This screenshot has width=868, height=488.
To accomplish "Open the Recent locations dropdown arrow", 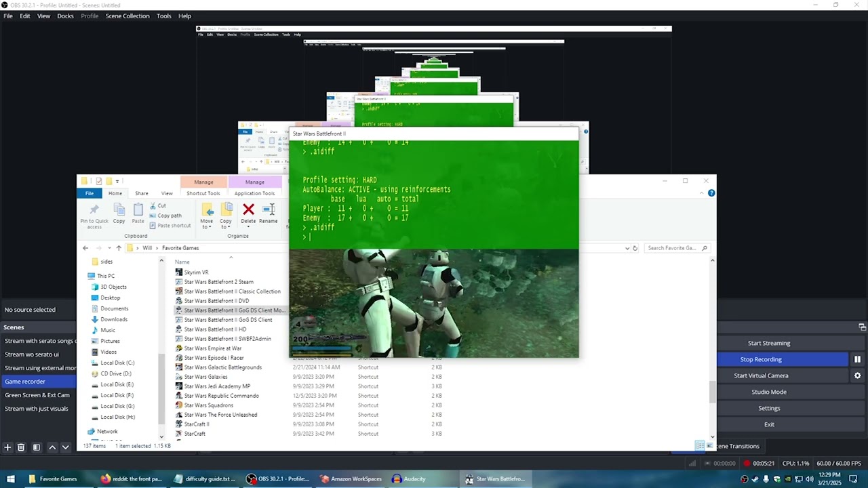I will (108, 248).
